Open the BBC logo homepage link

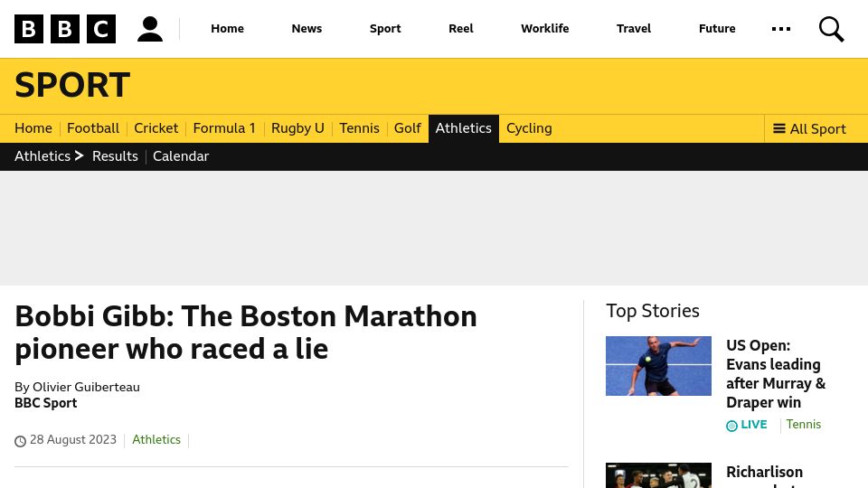pyautogui.click(x=65, y=29)
